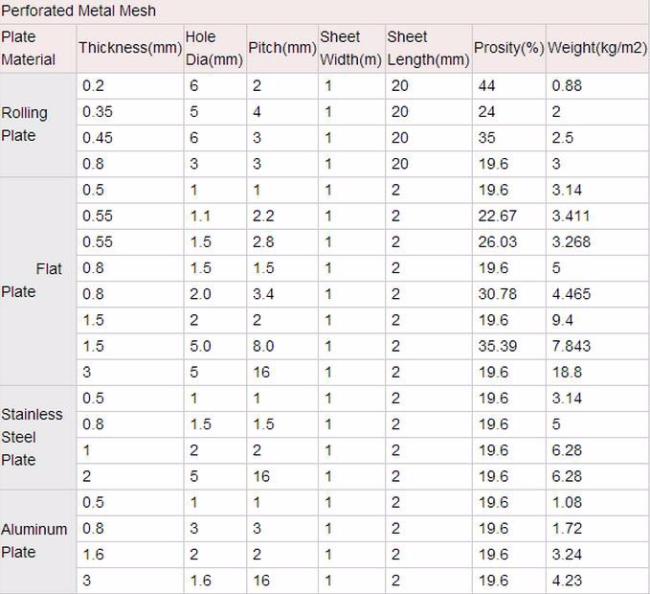Image resolution: width=650 pixels, height=594 pixels.
Task: Select the Stainless Steel Plate label
Action: coord(32,437)
